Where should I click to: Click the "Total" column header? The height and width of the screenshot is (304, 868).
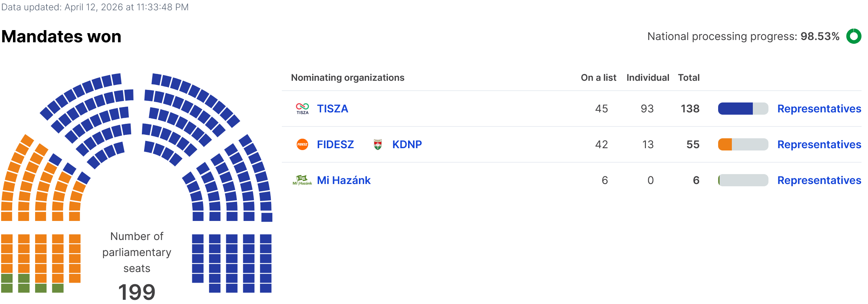pyautogui.click(x=689, y=78)
